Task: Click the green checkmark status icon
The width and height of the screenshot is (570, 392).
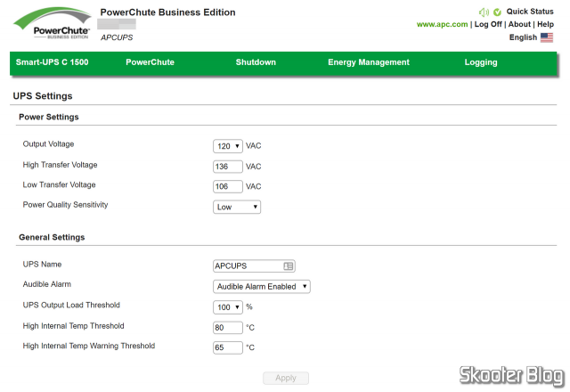Action: pyautogui.click(x=497, y=12)
